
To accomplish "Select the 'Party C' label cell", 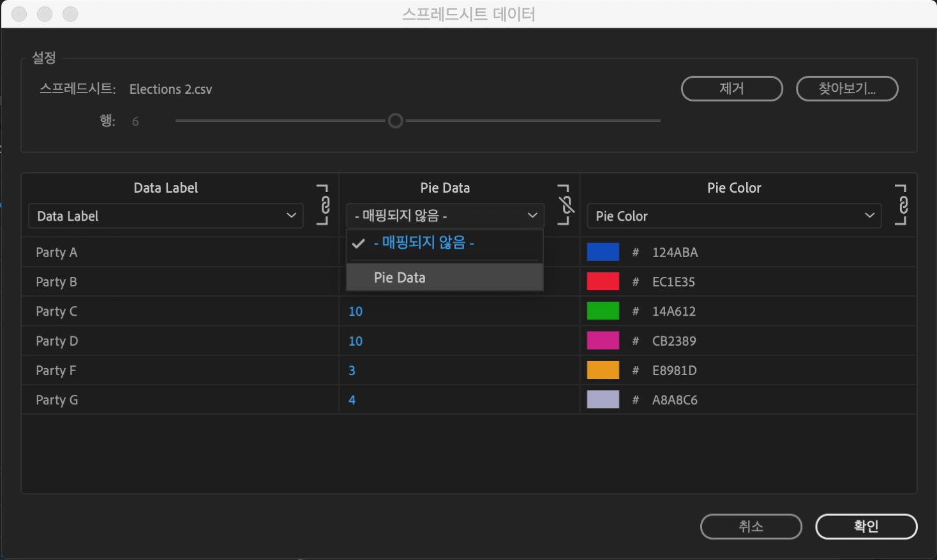I will click(x=181, y=311).
